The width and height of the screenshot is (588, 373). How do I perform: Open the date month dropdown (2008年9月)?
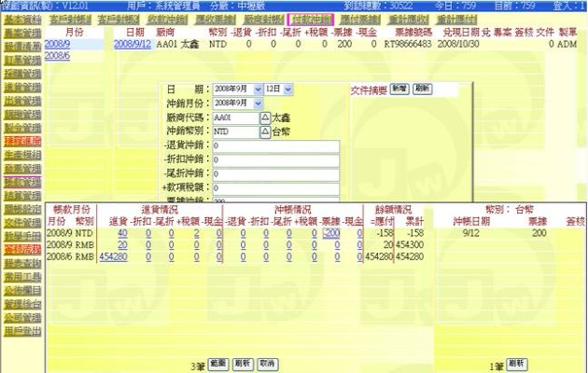237,88
